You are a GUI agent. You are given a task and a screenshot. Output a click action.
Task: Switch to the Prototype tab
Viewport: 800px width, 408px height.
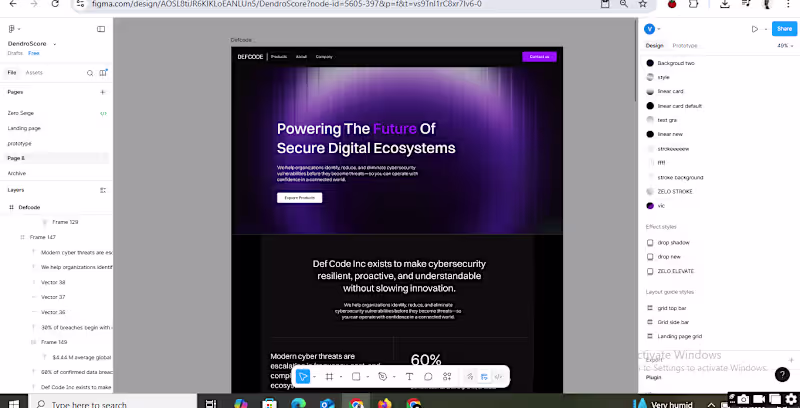[x=685, y=45]
